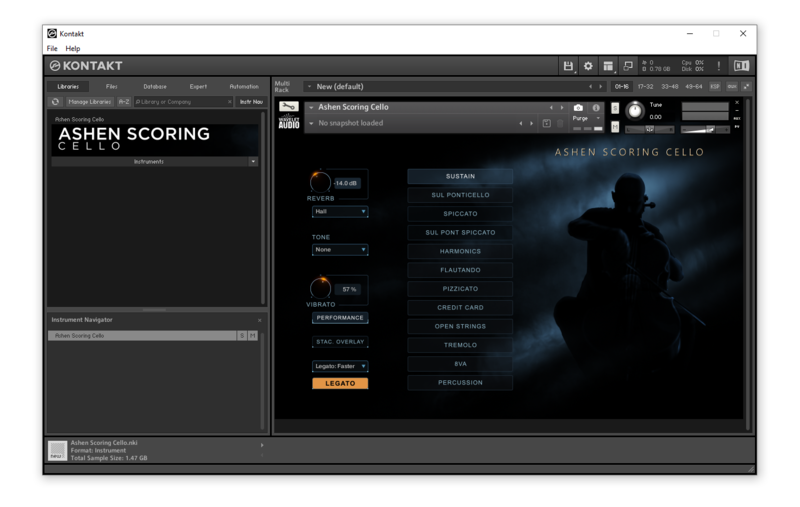Image resolution: width=800 pixels, height=507 pixels.
Task: Go to next instrument arrow
Action: click(x=562, y=108)
